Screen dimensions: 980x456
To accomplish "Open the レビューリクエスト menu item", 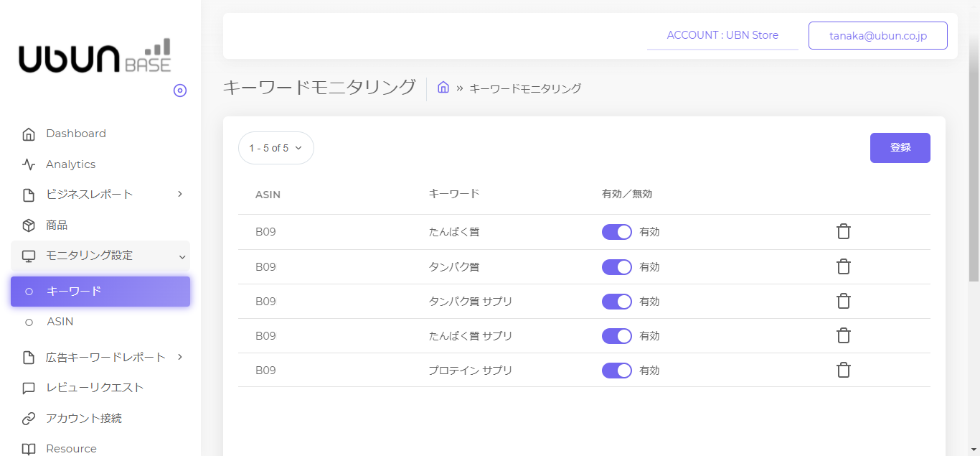I will pyautogui.click(x=95, y=388).
